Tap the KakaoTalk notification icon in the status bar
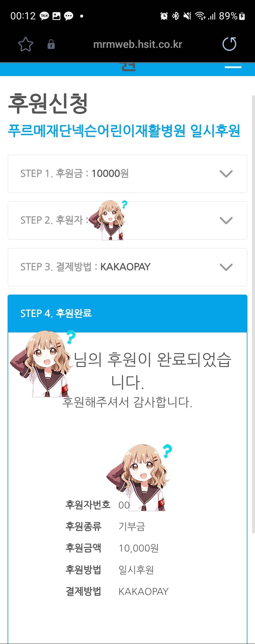The image size is (255, 644). coord(44,16)
